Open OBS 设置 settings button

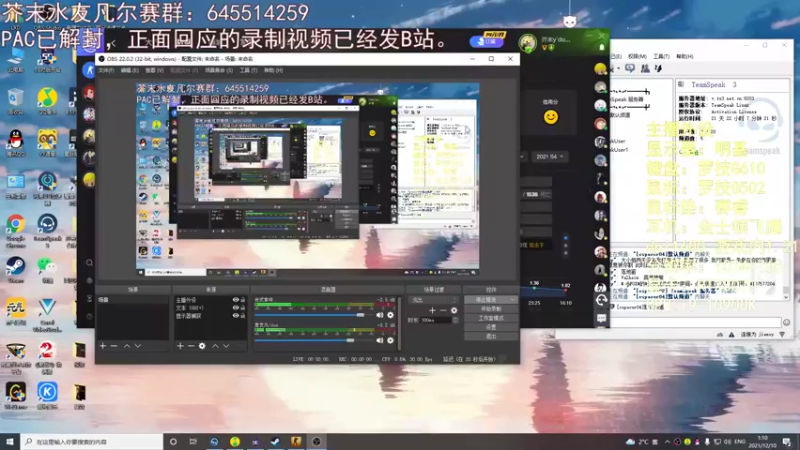coord(491,327)
